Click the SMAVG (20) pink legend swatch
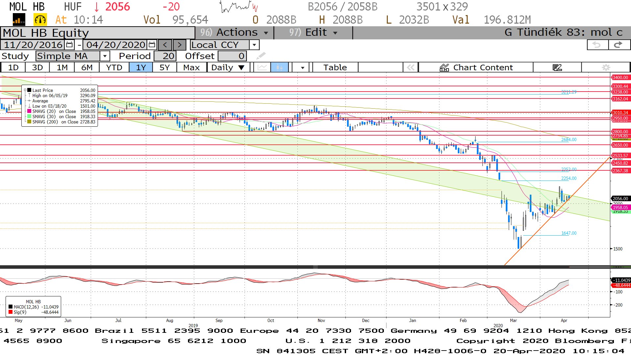 29,111
